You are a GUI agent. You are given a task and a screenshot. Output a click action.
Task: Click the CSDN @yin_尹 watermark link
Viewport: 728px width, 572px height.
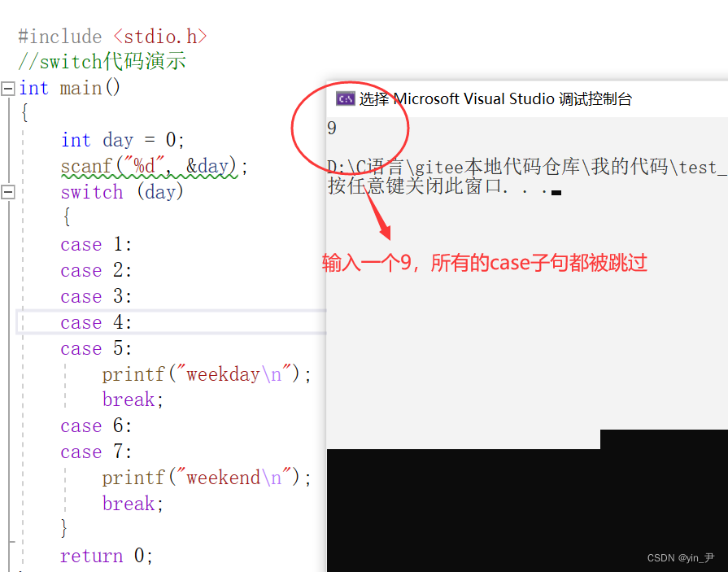(682, 558)
